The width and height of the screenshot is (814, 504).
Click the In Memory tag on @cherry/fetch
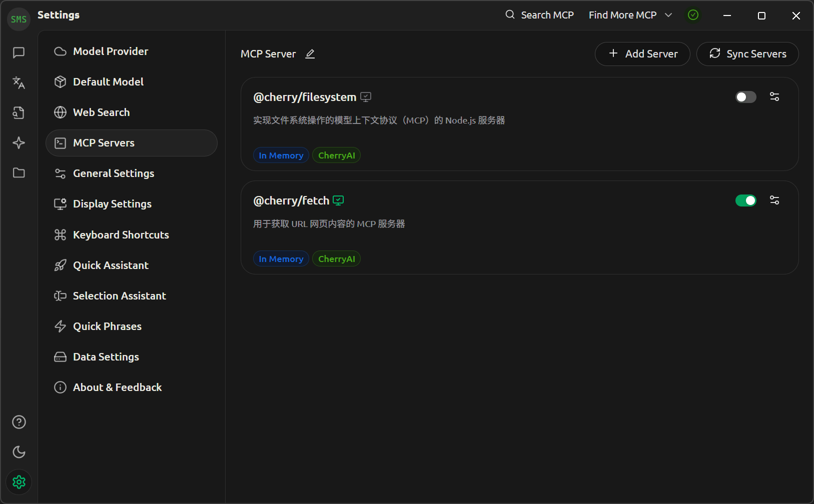pyautogui.click(x=281, y=259)
